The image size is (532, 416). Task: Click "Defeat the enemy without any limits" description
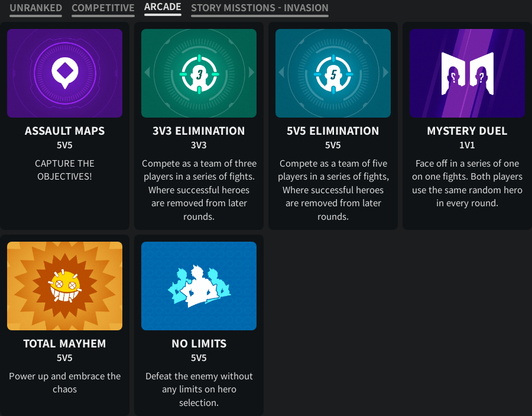click(x=199, y=389)
